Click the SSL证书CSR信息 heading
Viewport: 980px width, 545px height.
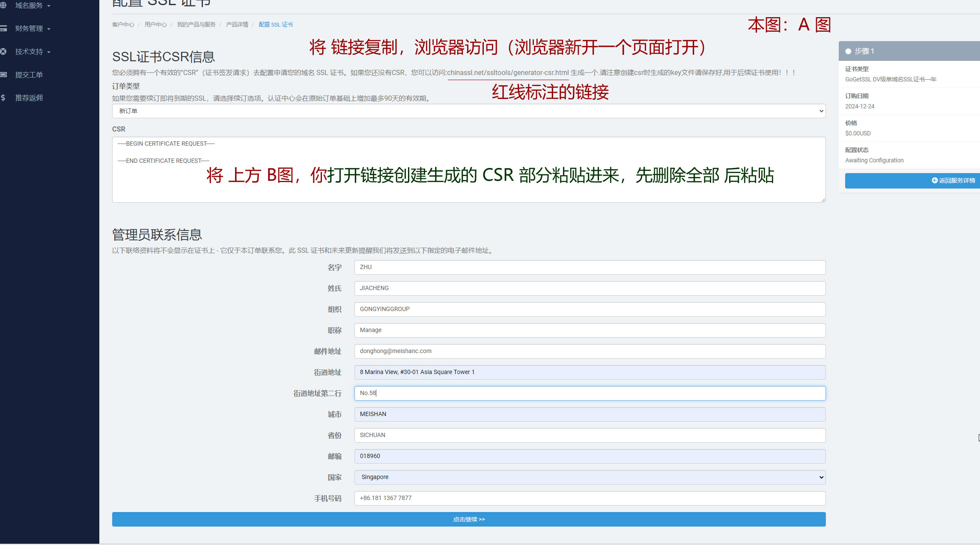point(164,57)
